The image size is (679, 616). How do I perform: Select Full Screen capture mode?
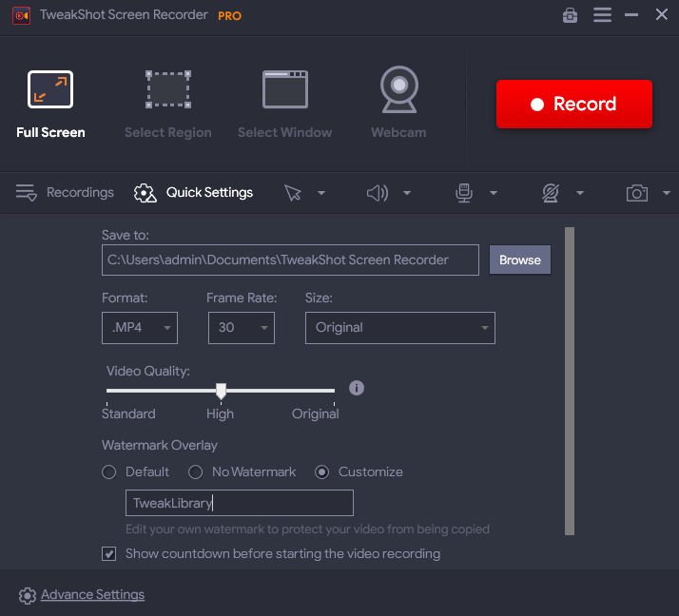point(50,104)
